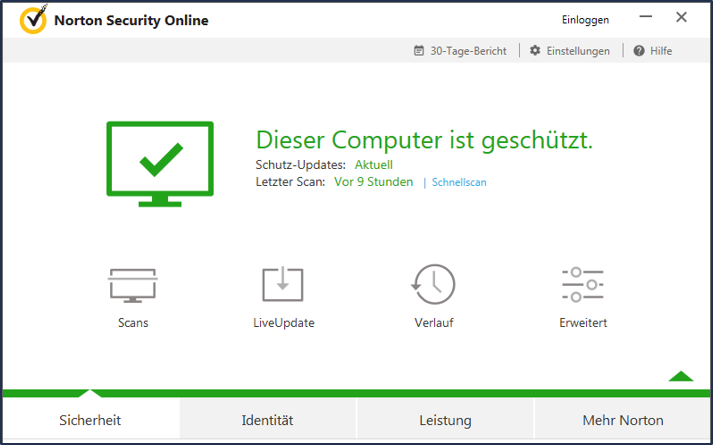Open the Leistung tab
This screenshot has height=445, width=713.
(x=445, y=419)
